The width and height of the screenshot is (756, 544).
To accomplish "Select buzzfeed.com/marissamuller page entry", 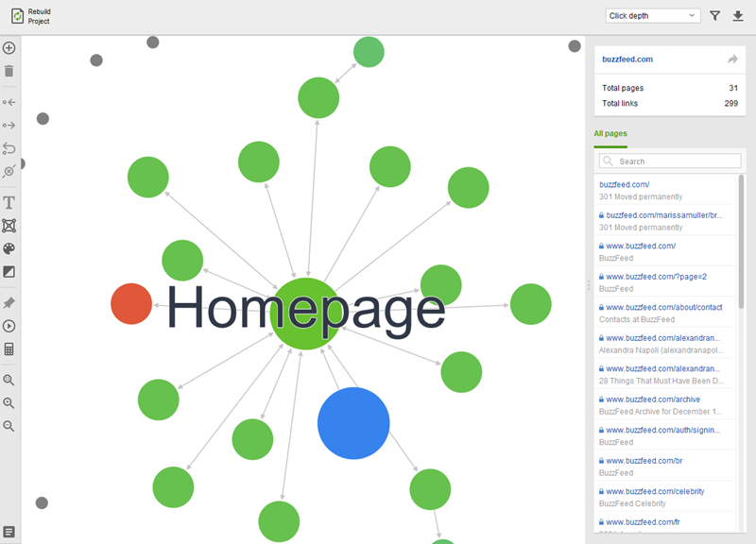I will pos(665,221).
